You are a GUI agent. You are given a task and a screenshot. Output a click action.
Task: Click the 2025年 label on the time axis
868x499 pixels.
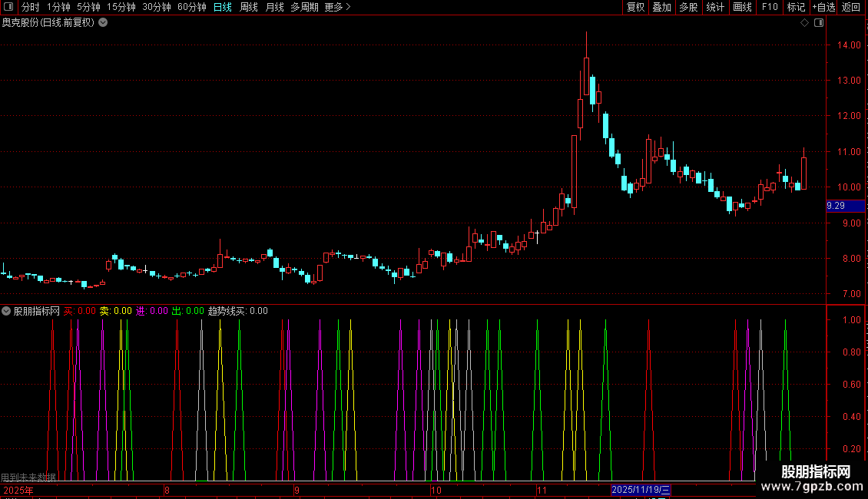(x=18, y=490)
